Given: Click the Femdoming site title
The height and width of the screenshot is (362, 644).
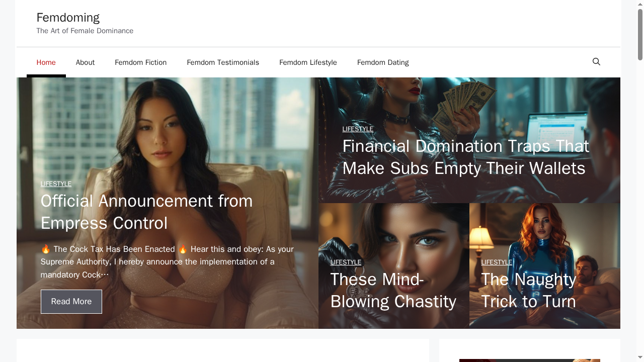Looking at the screenshot, I should coord(68,18).
